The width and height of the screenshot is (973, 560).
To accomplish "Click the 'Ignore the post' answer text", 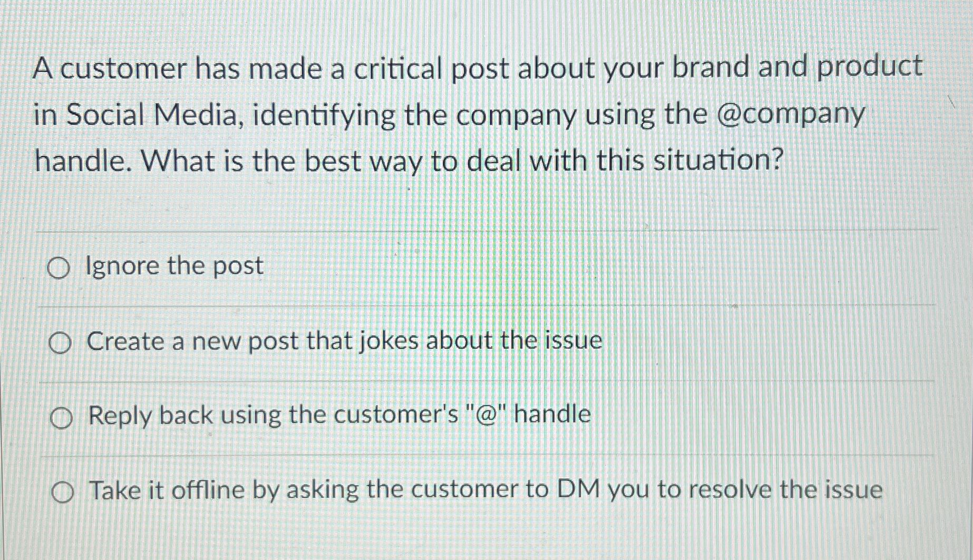I will [x=174, y=266].
